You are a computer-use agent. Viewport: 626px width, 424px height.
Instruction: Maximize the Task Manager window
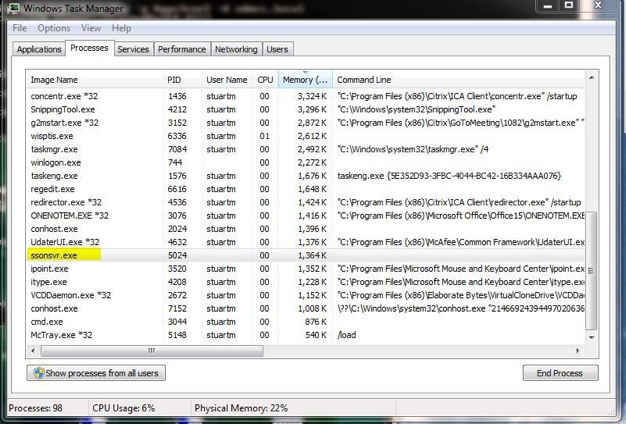[569, 6]
